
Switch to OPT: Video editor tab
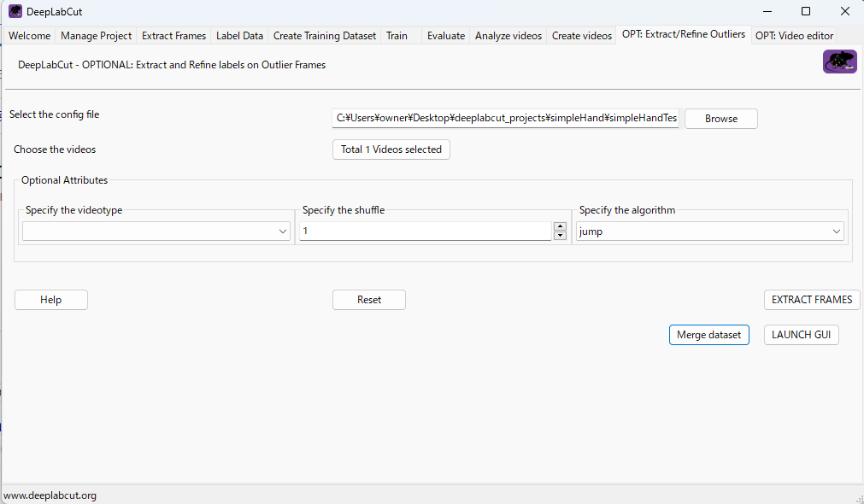point(794,36)
